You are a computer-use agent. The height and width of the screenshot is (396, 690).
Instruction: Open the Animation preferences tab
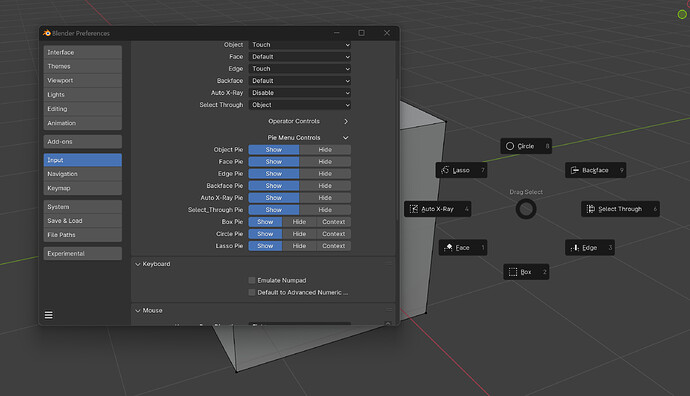point(83,123)
